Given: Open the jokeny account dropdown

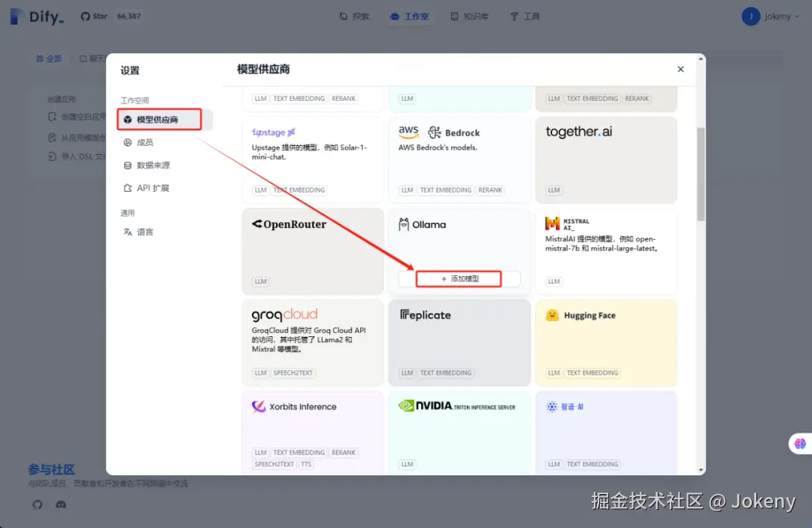Looking at the screenshot, I should pyautogui.click(x=770, y=17).
